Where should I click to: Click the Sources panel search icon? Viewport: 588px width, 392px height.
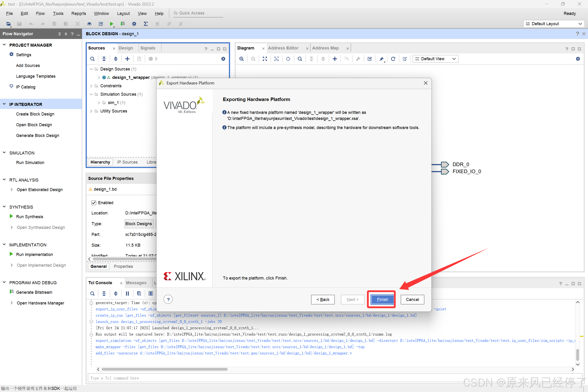[92, 59]
